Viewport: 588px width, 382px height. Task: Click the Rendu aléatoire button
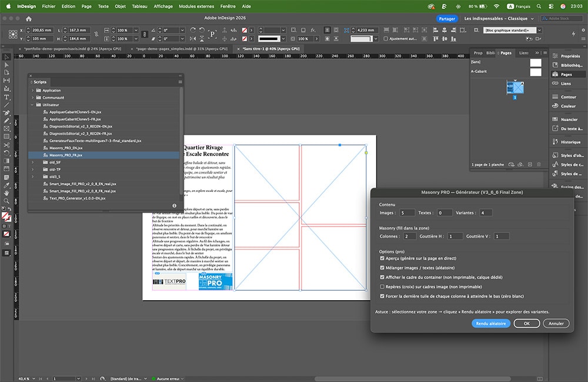pyautogui.click(x=490, y=323)
